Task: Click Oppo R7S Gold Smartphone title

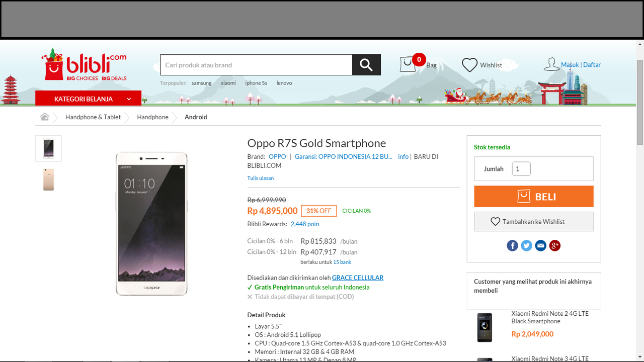Action: (316, 143)
